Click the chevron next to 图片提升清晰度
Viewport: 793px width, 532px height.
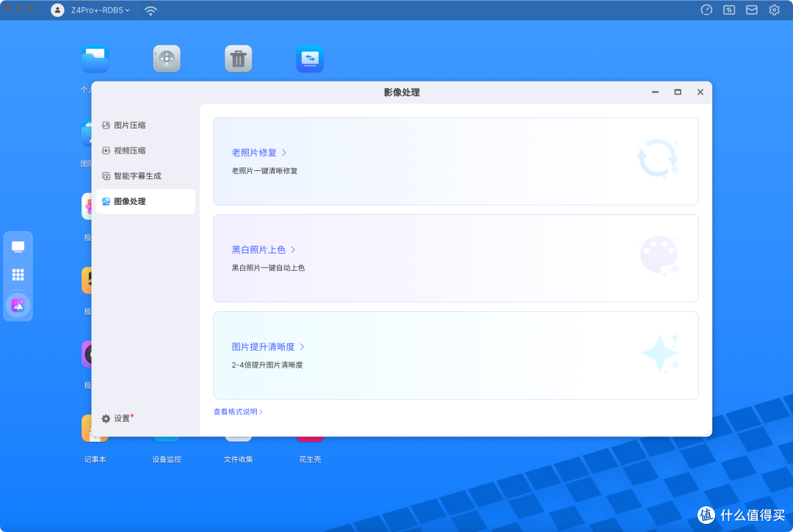[x=303, y=346]
